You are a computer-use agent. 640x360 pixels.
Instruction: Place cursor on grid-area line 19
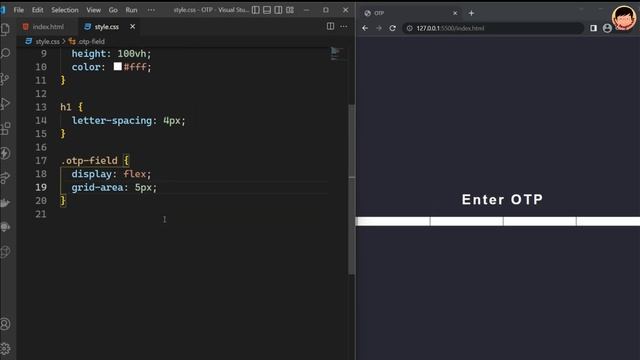[x=114, y=187]
